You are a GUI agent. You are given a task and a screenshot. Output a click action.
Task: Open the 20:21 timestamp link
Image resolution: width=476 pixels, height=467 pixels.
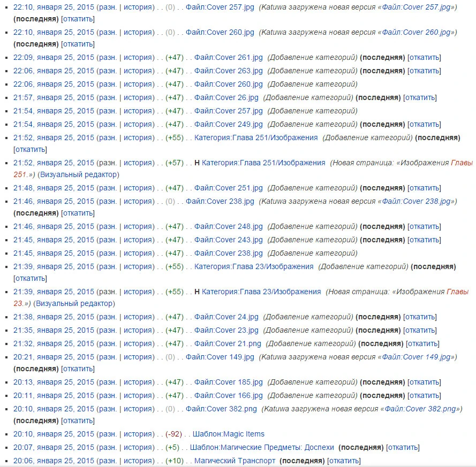54,357
